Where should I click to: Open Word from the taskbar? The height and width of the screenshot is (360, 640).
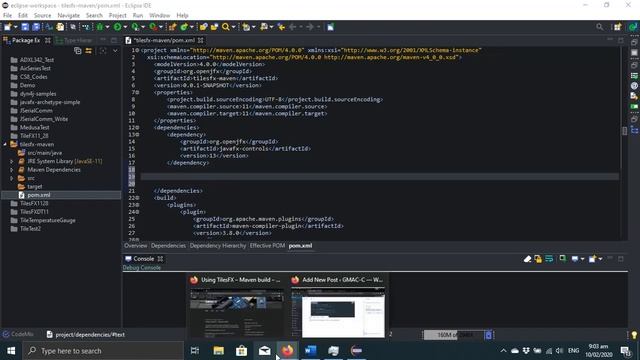[311, 351]
